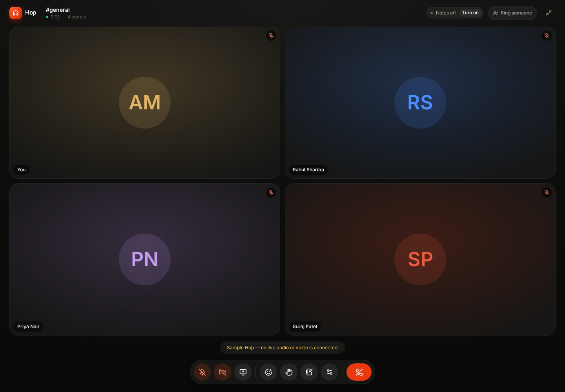This screenshot has width=565, height=392.
Task: Select the SP avatar for Suraj Patel
Action: pyautogui.click(x=420, y=260)
